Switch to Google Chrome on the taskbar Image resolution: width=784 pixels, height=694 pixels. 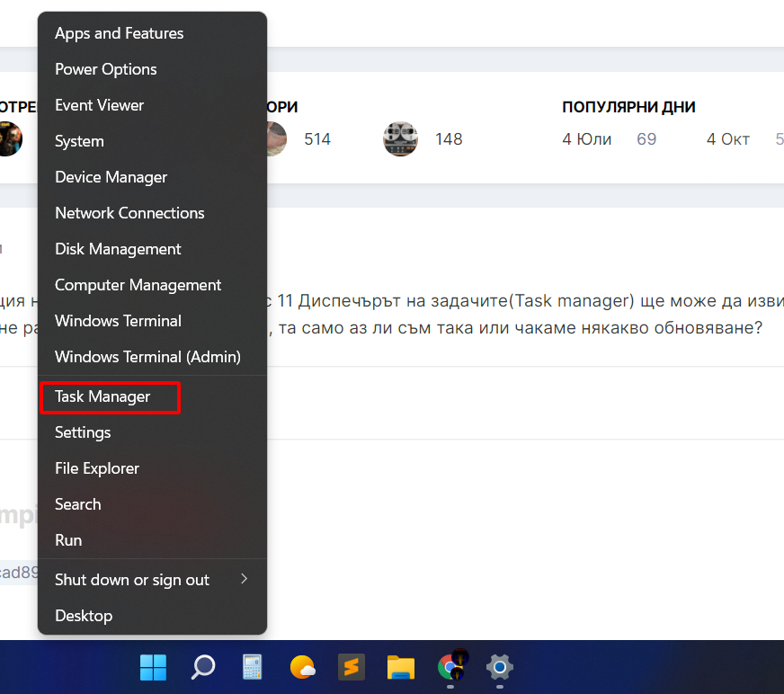tap(452, 666)
